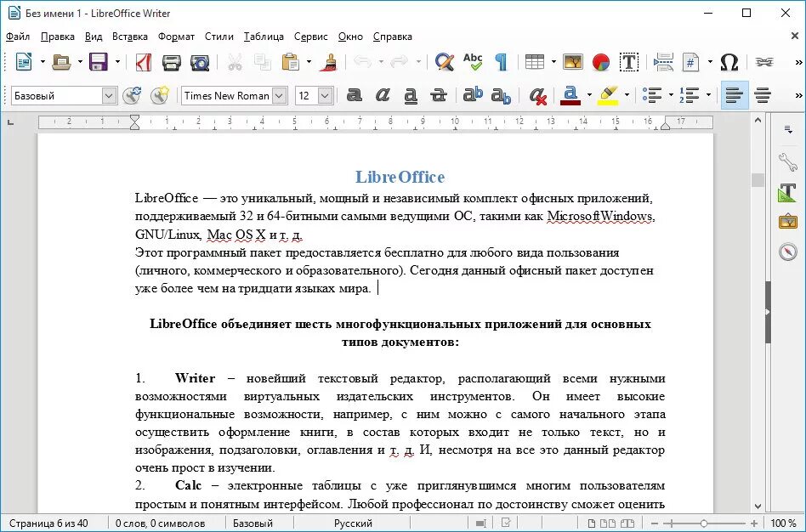
Task: Open the Вставка menu
Action: [x=130, y=37]
